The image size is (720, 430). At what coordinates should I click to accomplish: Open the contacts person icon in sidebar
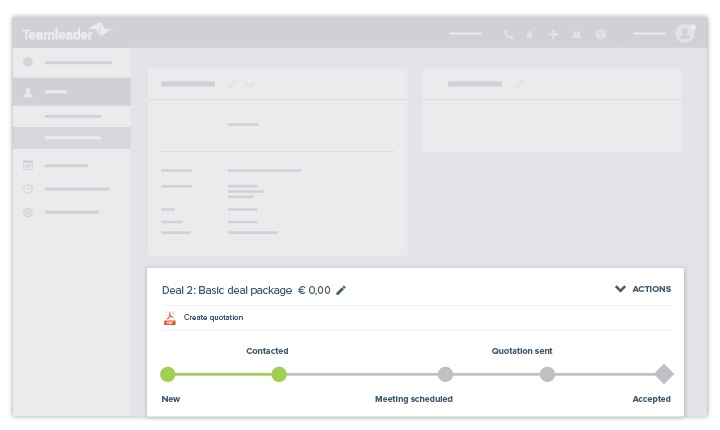28,92
